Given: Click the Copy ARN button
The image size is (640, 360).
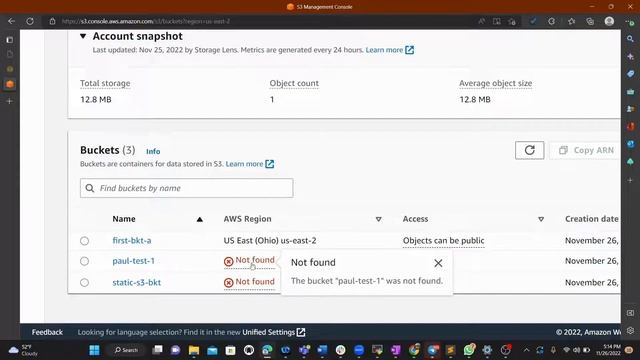Looking at the screenshot, I should 586,150.
